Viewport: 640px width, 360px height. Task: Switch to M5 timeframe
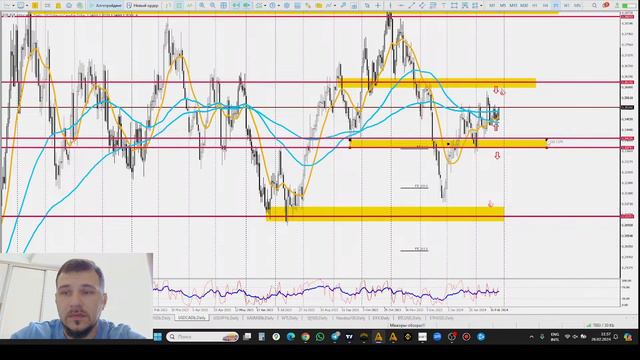[x=503, y=6]
